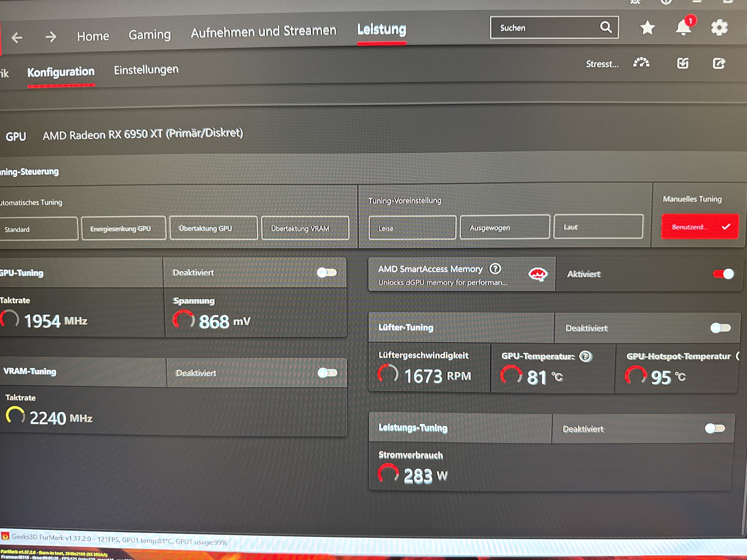747x560 pixels.
Task: Open favorites with the star icon
Action: click(x=647, y=28)
